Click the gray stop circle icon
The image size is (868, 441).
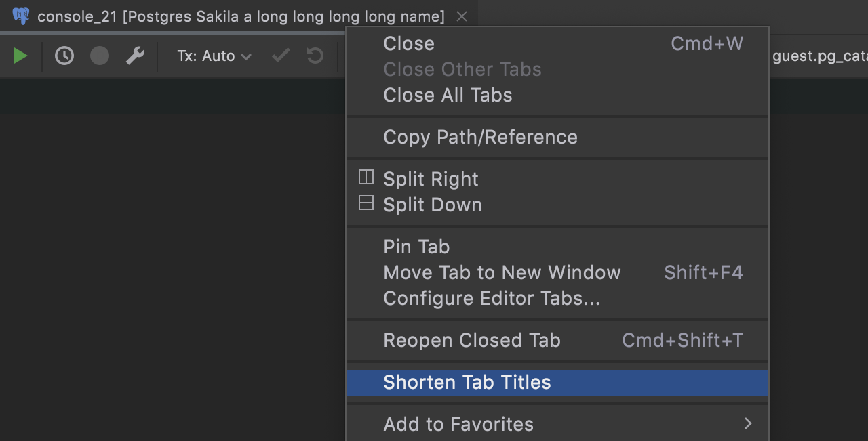coord(100,56)
